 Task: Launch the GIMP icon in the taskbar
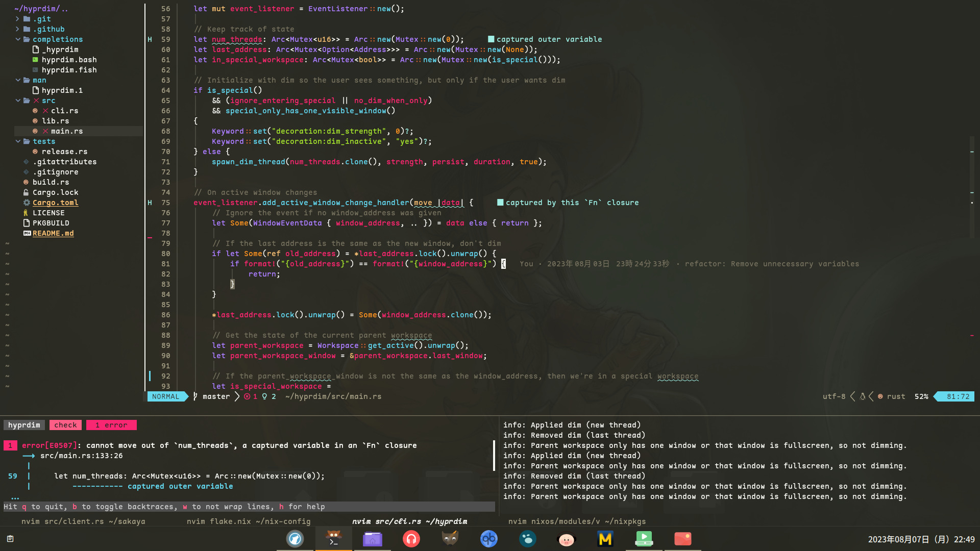tap(450, 539)
